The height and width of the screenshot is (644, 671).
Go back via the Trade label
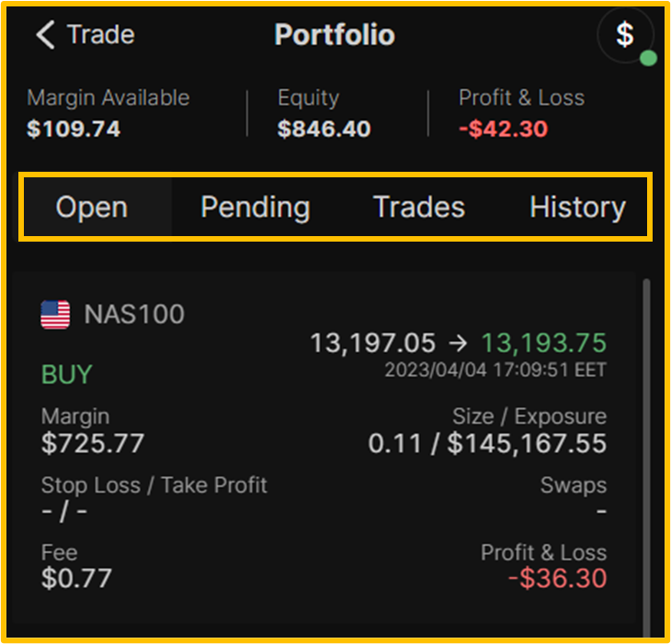tap(101, 35)
